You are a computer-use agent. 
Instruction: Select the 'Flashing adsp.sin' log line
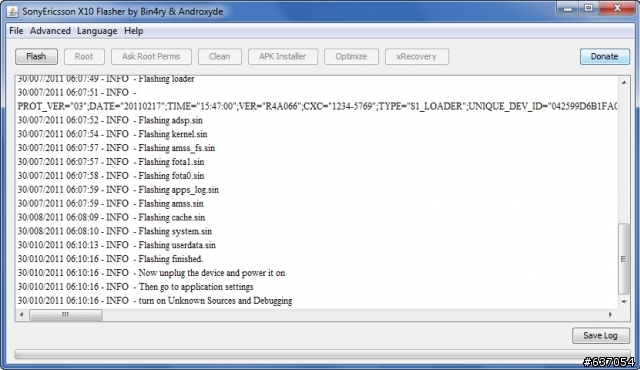point(110,120)
